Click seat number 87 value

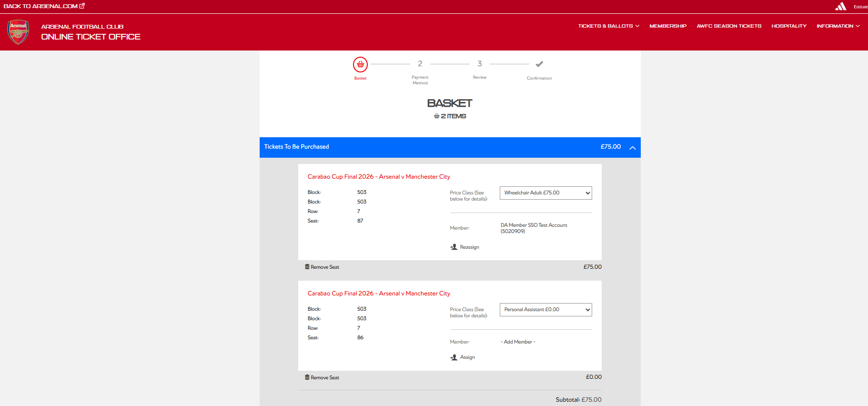click(x=360, y=221)
